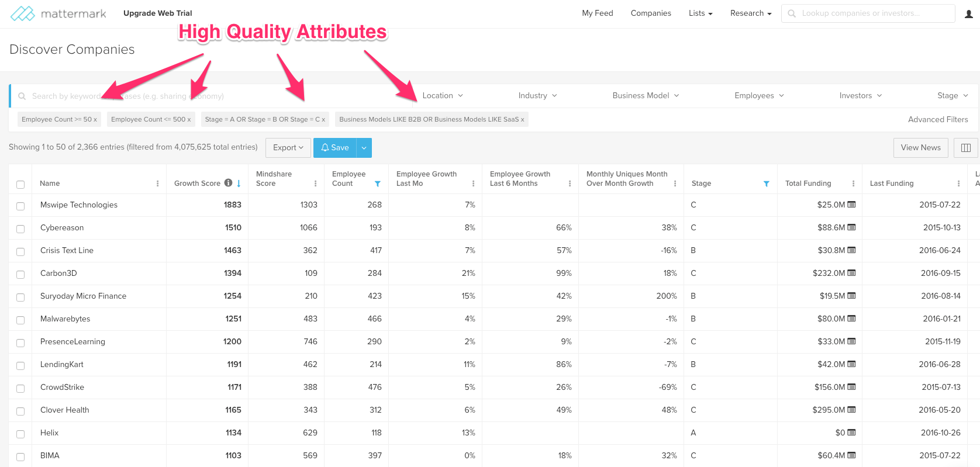980x467 pixels.
Task: Check the Crisis Text Line row checkbox
Action: tap(20, 252)
